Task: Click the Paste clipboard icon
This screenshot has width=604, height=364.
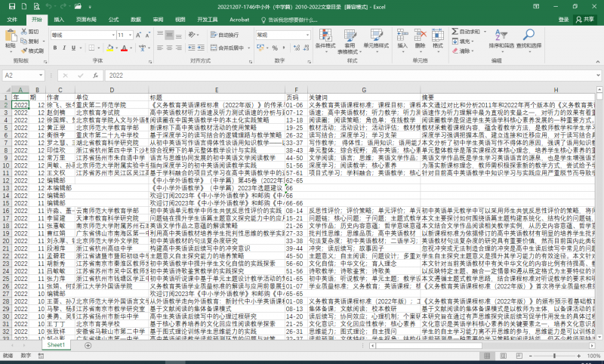Action: click(x=11, y=35)
